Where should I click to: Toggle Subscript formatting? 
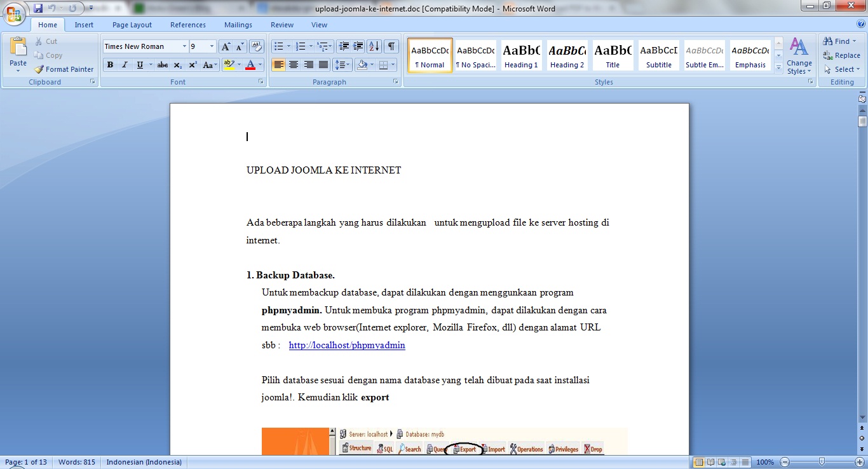click(178, 65)
